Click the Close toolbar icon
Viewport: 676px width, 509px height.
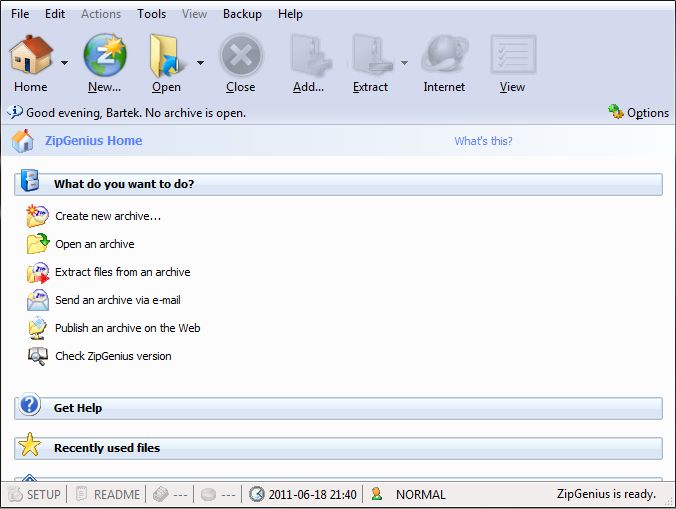point(241,55)
